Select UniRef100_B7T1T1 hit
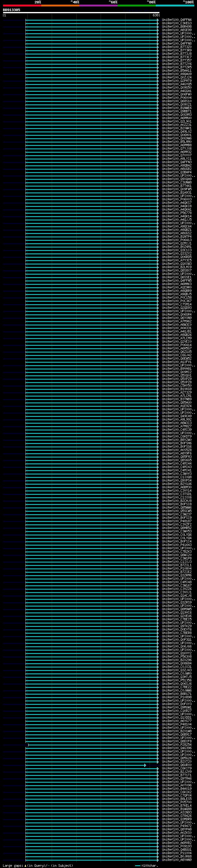The height and width of the screenshot is (868, 197). click(176, 775)
